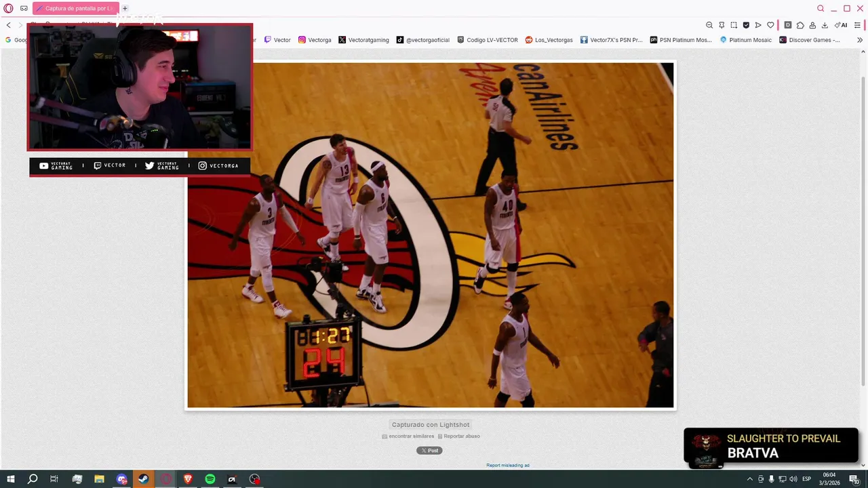
Task: Open the Vector bookmark
Action: tap(277, 40)
